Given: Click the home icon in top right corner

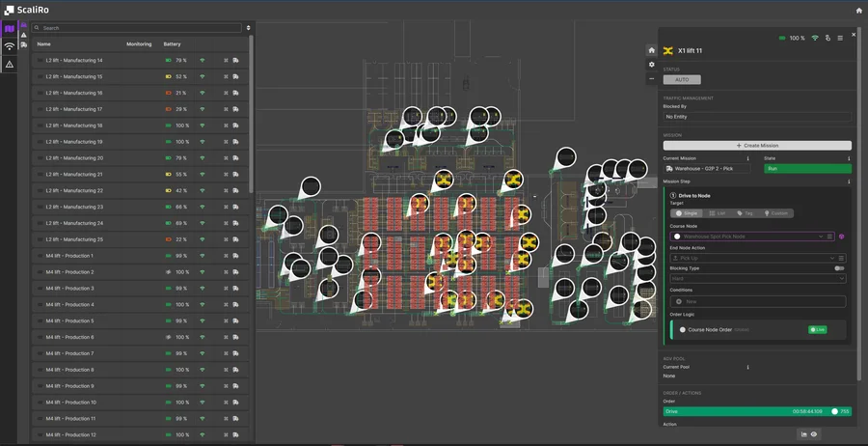Looking at the screenshot, I should click(858, 11).
